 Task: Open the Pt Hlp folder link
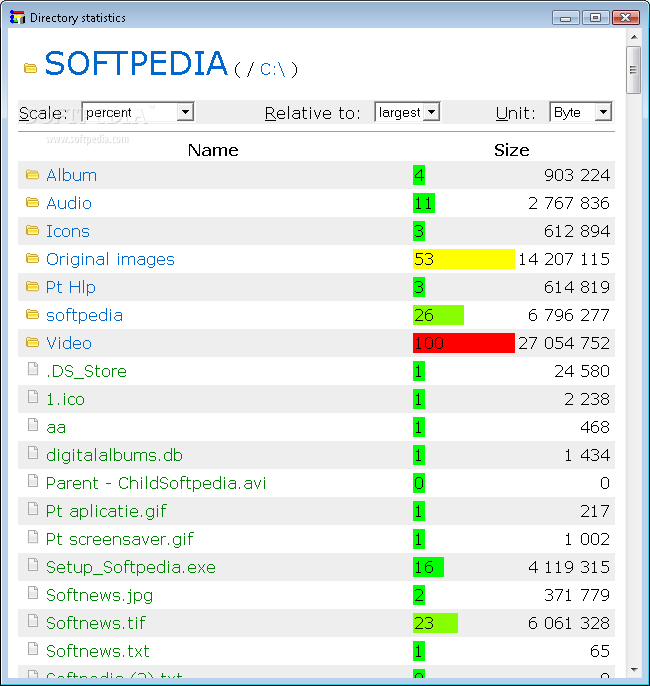[70, 287]
